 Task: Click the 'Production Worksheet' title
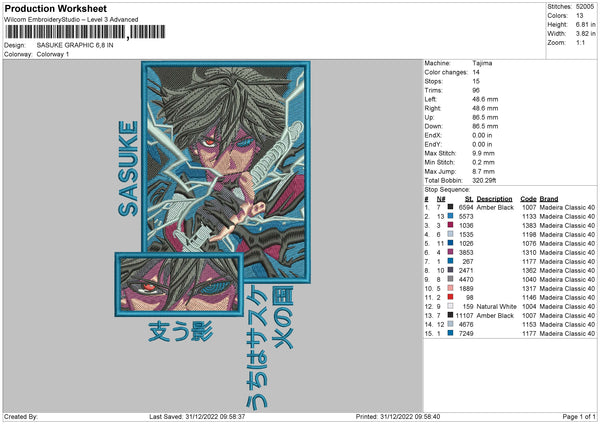[55, 8]
